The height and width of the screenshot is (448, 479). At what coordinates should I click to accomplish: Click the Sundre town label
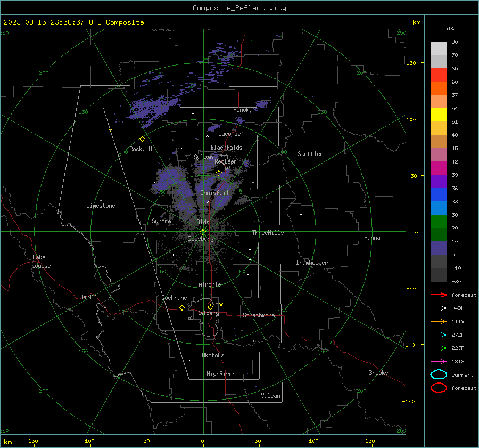(x=161, y=221)
